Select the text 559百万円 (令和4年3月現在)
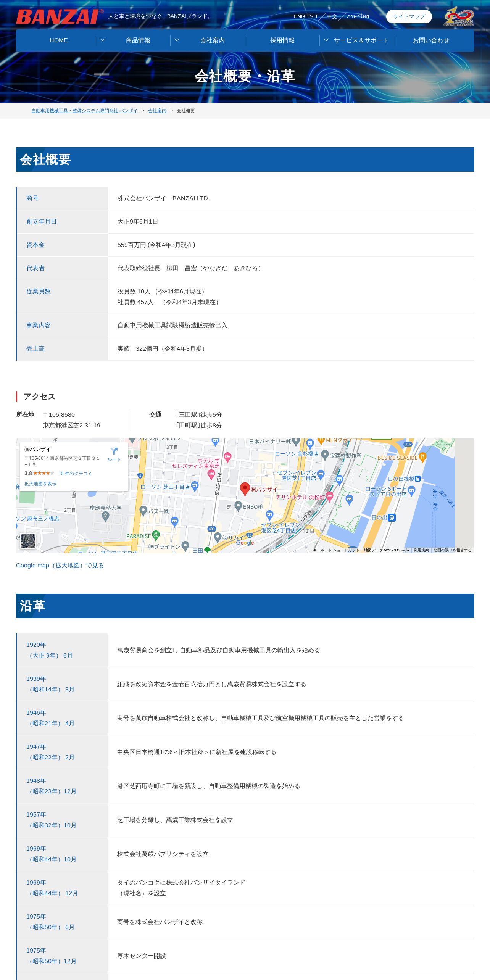The height and width of the screenshot is (980, 490). (x=156, y=245)
